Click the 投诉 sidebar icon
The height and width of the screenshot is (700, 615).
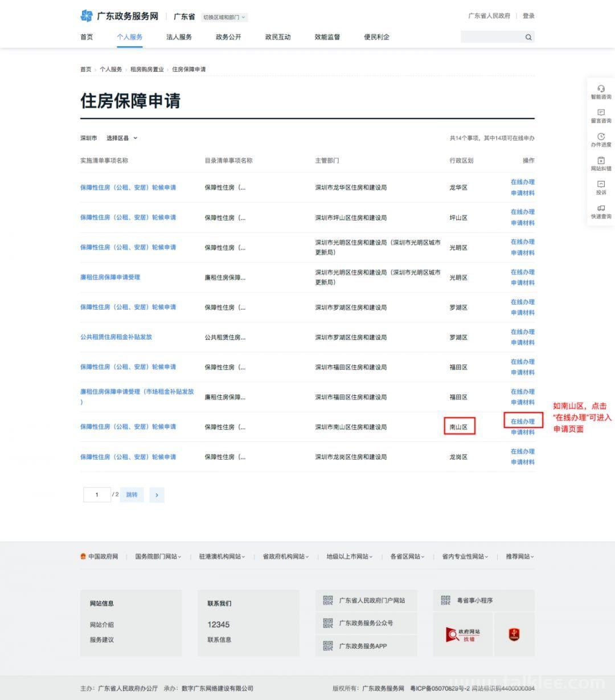coord(601,188)
